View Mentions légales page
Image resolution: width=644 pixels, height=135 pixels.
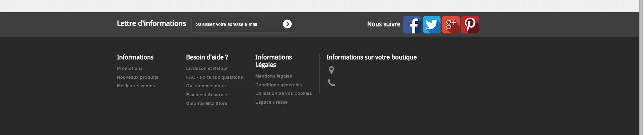pos(274,76)
